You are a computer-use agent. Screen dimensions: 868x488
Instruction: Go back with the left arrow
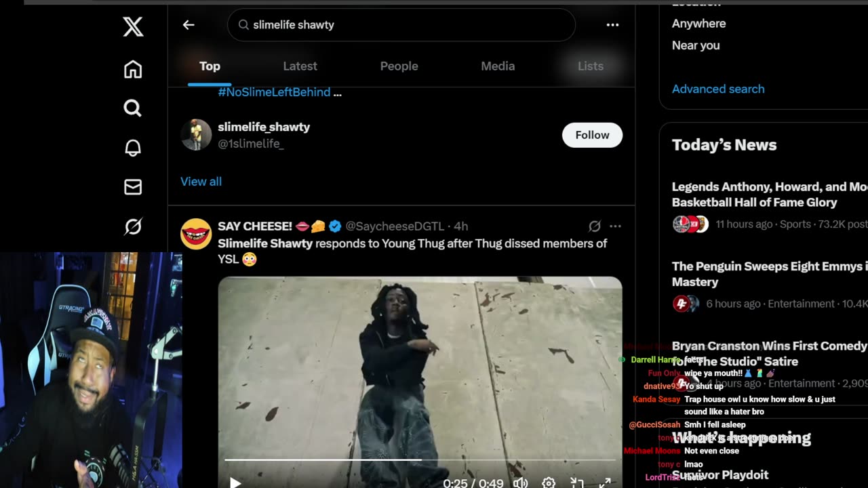click(x=189, y=25)
